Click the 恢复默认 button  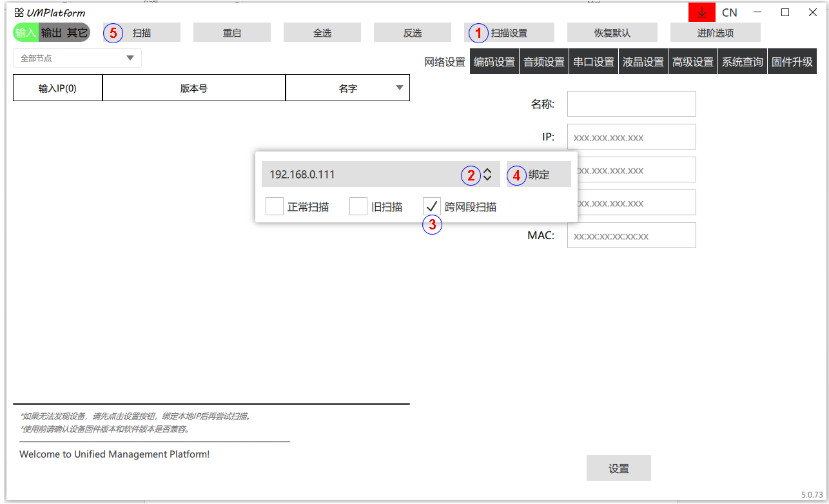pos(612,33)
